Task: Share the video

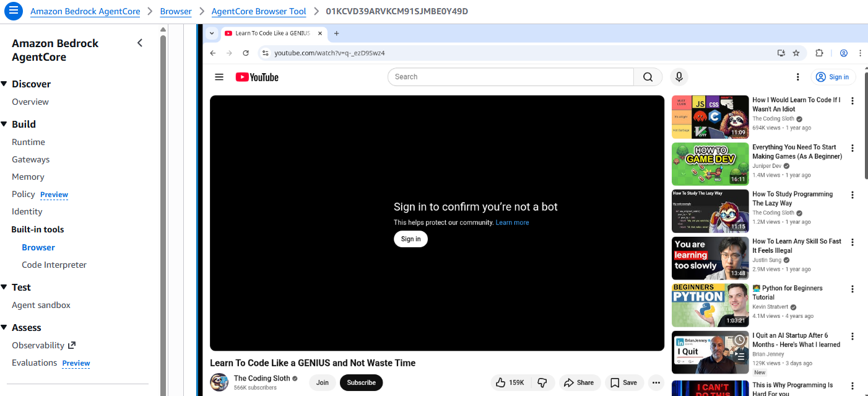Action: click(579, 382)
